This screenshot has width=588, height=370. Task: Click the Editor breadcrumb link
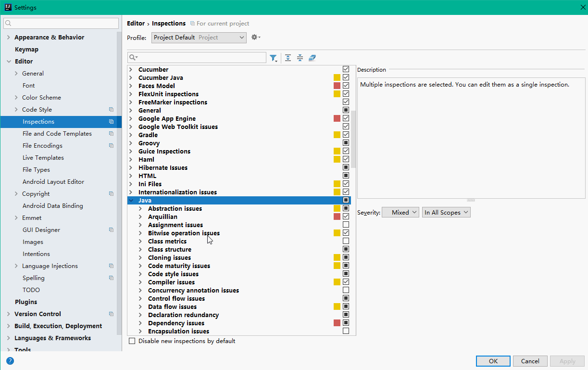coord(136,23)
